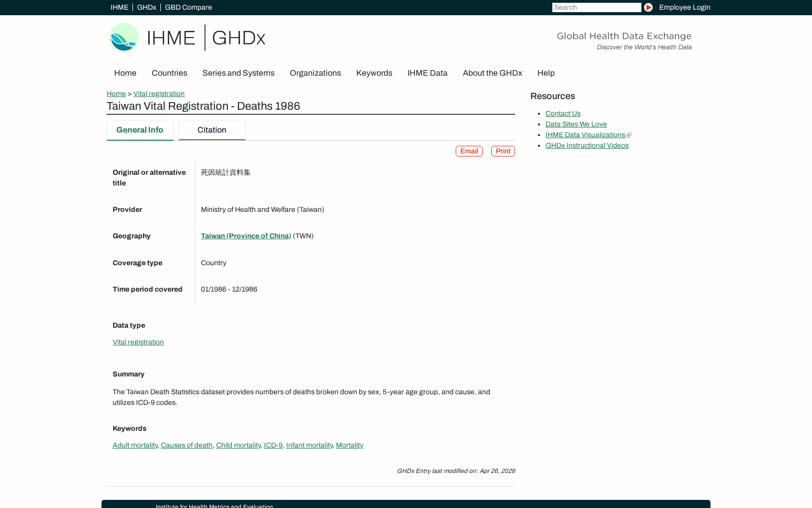Click the time period value 01/1986 - 12/1986

pos(229,290)
